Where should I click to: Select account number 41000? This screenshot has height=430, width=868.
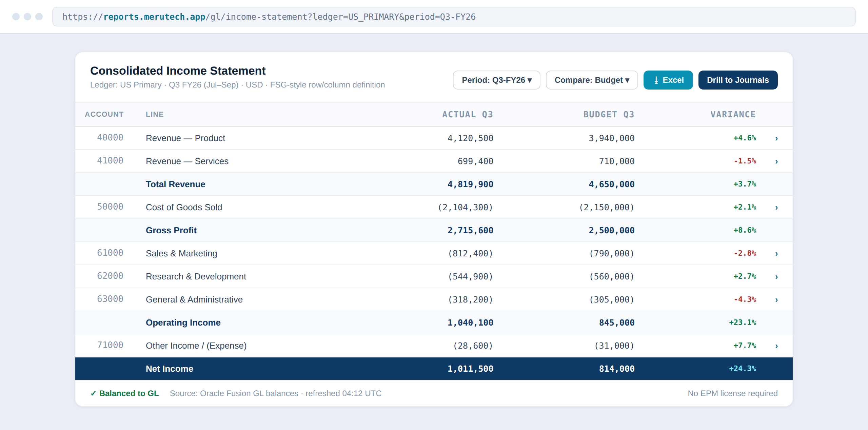click(110, 160)
